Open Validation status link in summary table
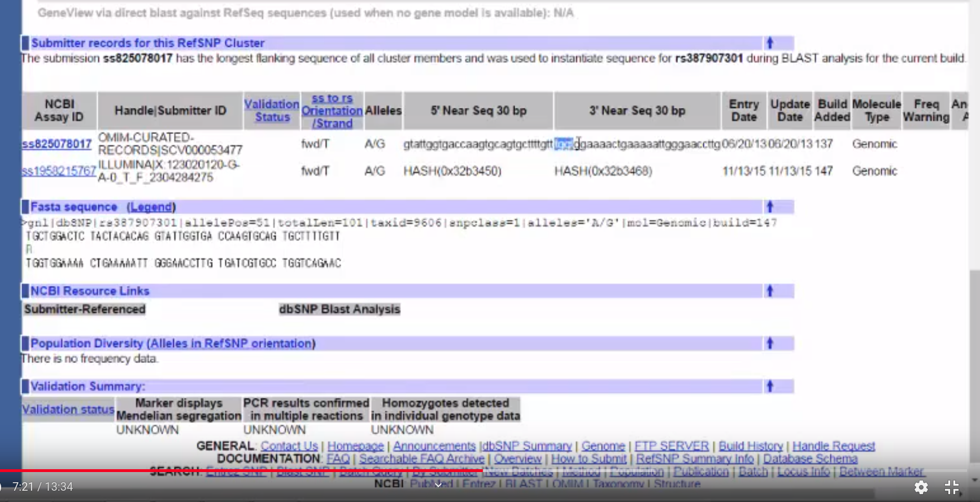This screenshot has width=980, height=502. point(68,409)
